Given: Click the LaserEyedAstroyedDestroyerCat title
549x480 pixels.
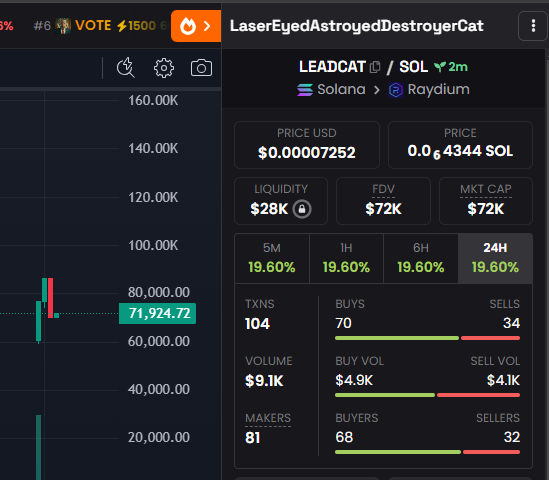Looking at the screenshot, I should pos(357,26).
